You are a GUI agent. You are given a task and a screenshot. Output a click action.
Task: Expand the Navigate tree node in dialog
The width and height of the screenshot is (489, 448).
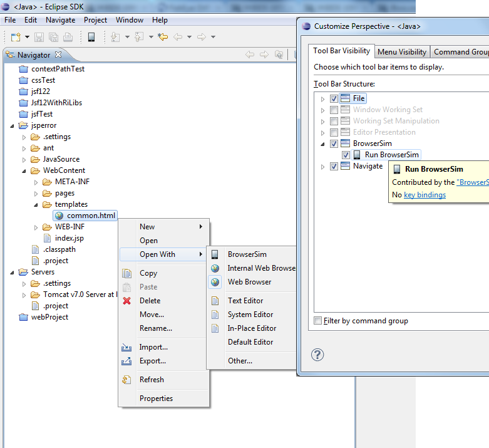pyautogui.click(x=323, y=167)
